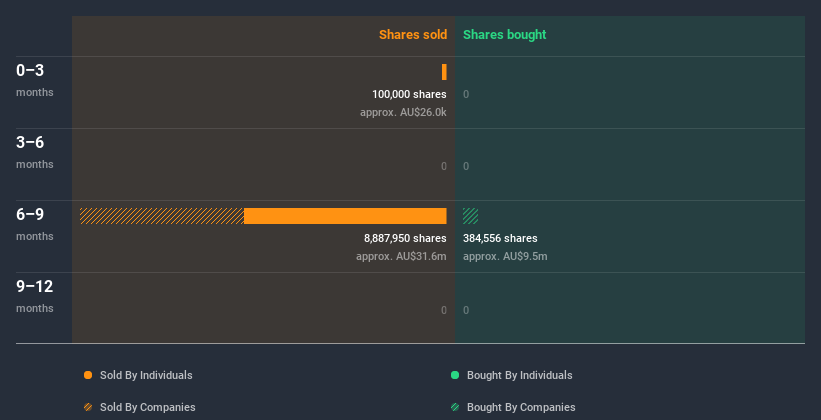The height and width of the screenshot is (420, 821).
Task: Click the 'approx. AU$31.6m' amount
Action: (x=401, y=257)
